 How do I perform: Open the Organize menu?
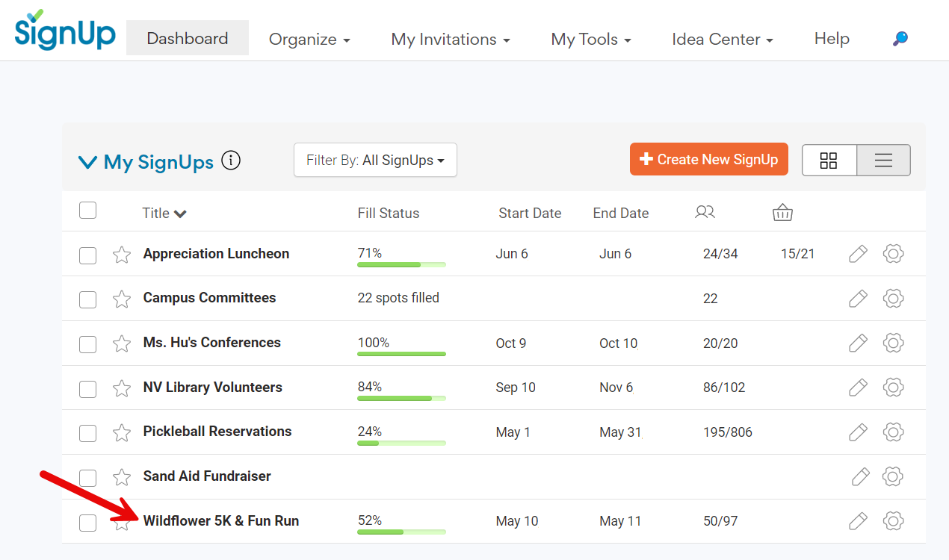[309, 40]
